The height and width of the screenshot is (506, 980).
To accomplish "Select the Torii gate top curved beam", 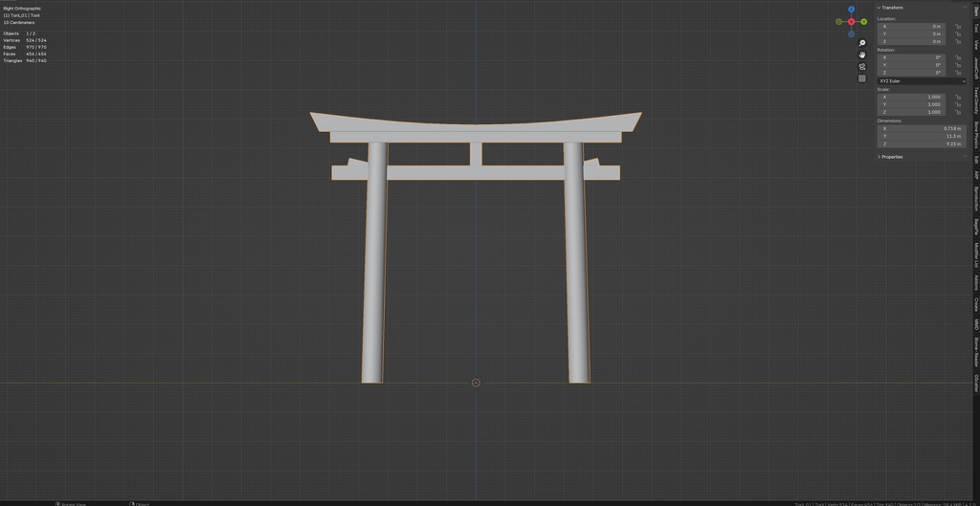I will coord(476,125).
